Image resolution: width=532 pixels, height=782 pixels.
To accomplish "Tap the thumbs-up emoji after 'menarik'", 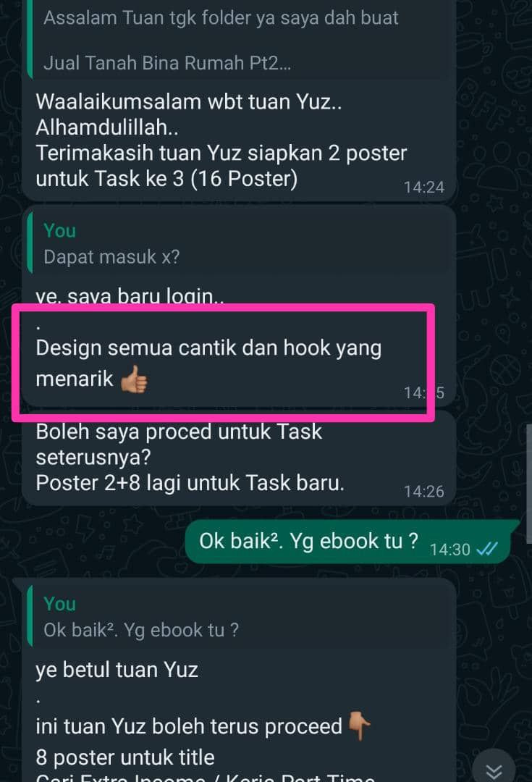I will (134, 379).
